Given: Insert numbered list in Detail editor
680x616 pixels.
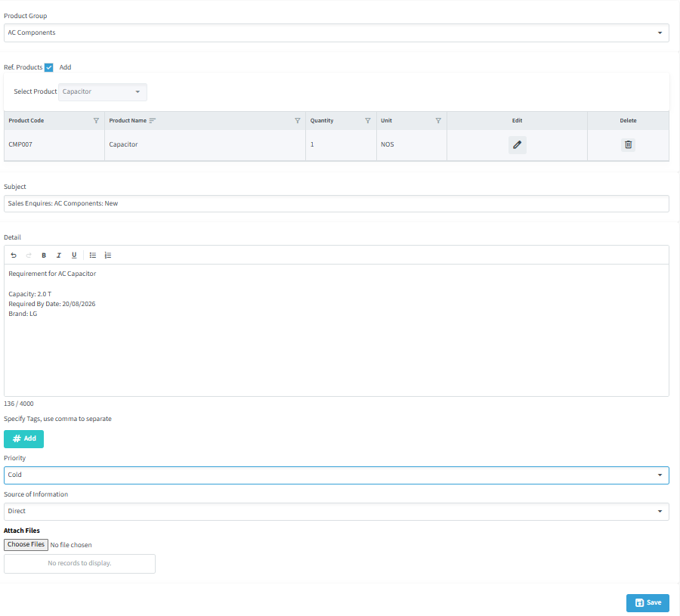Looking at the screenshot, I should click(108, 255).
